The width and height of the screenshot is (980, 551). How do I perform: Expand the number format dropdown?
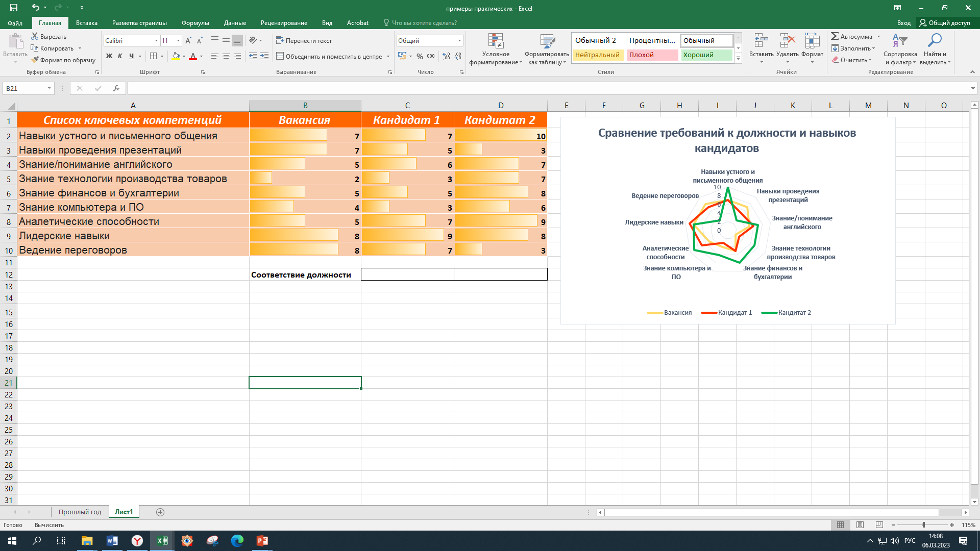point(459,41)
